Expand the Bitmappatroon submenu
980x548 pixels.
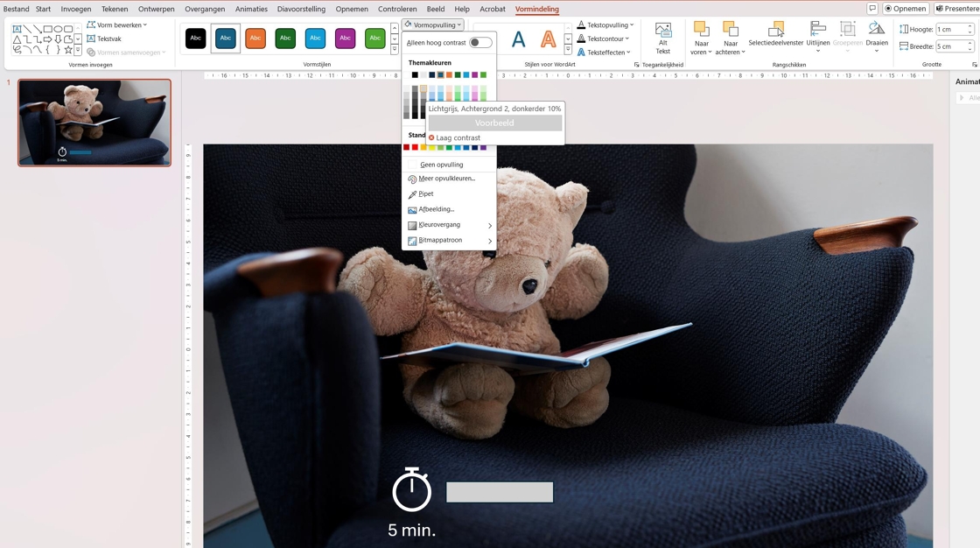pos(449,240)
